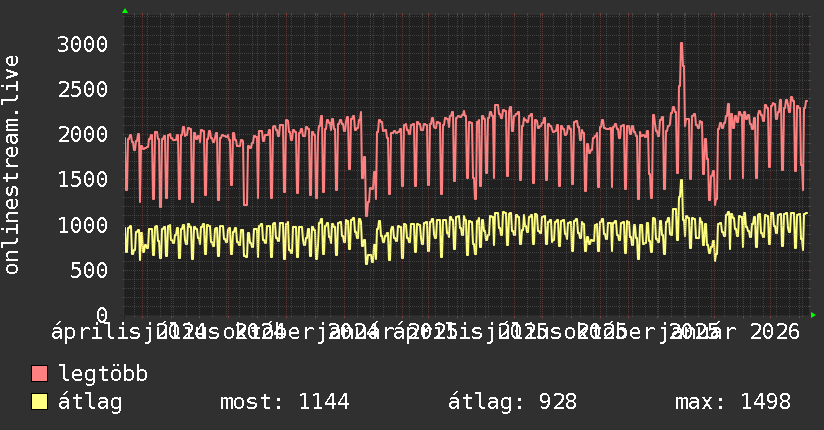Screen dimensions: 824x430
Task: Click the green arrow ending the x-axis
Action: pyautogui.click(x=813, y=315)
